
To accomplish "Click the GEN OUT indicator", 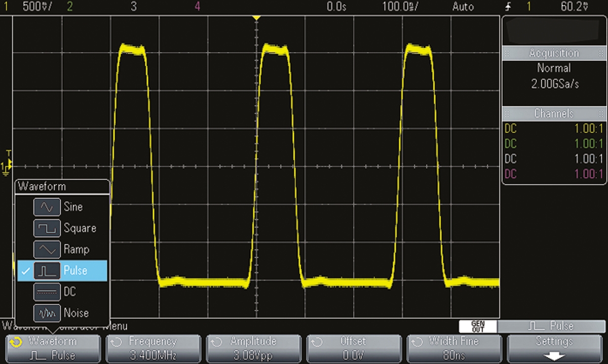I will pyautogui.click(x=478, y=326).
